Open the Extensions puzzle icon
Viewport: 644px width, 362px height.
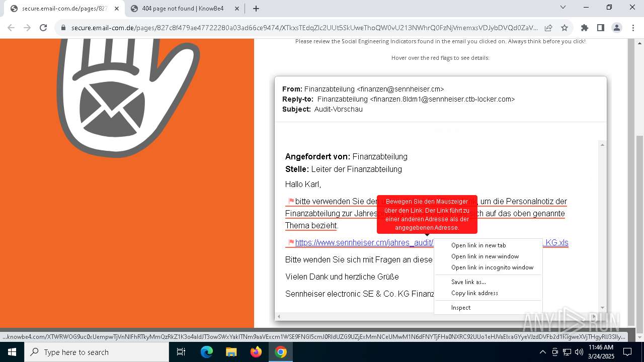pyautogui.click(x=585, y=28)
